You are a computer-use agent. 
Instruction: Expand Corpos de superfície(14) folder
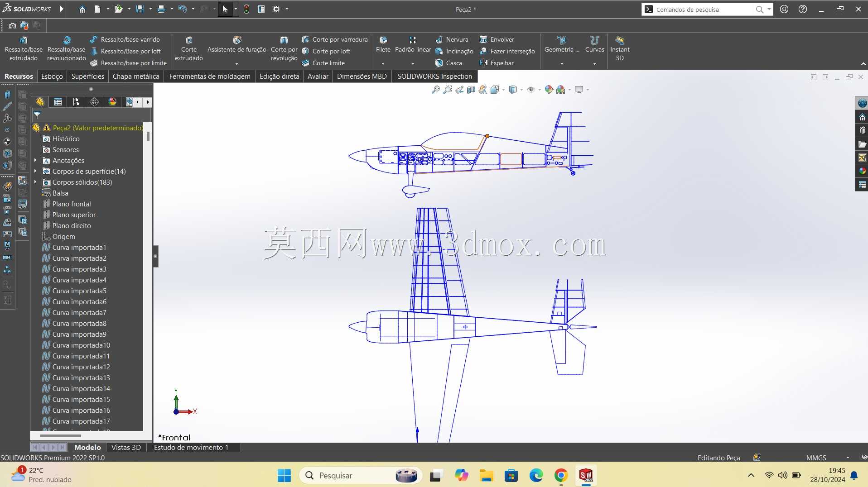pyautogui.click(x=35, y=171)
